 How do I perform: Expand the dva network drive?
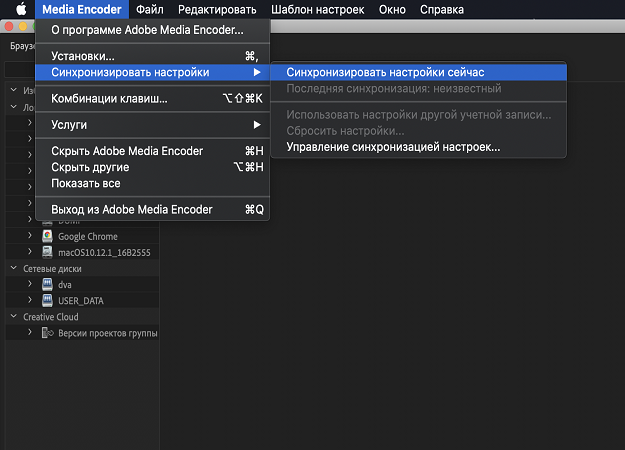point(30,285)
